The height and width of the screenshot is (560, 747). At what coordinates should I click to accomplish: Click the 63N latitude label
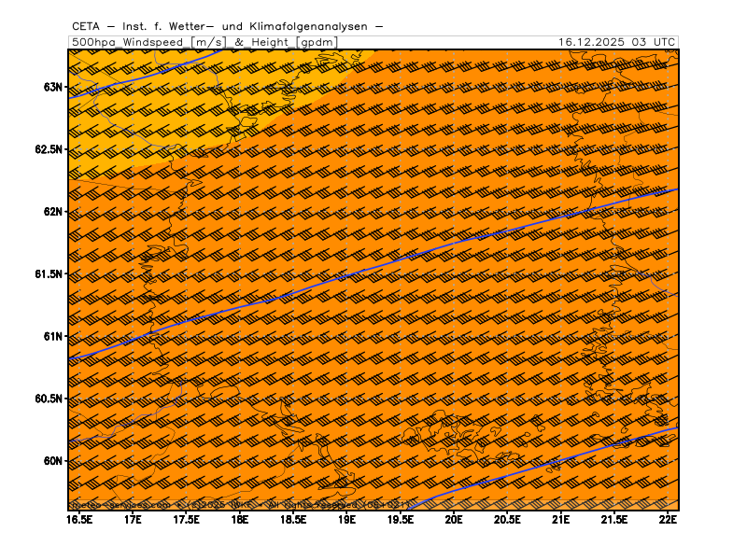(x=52, y=87)
